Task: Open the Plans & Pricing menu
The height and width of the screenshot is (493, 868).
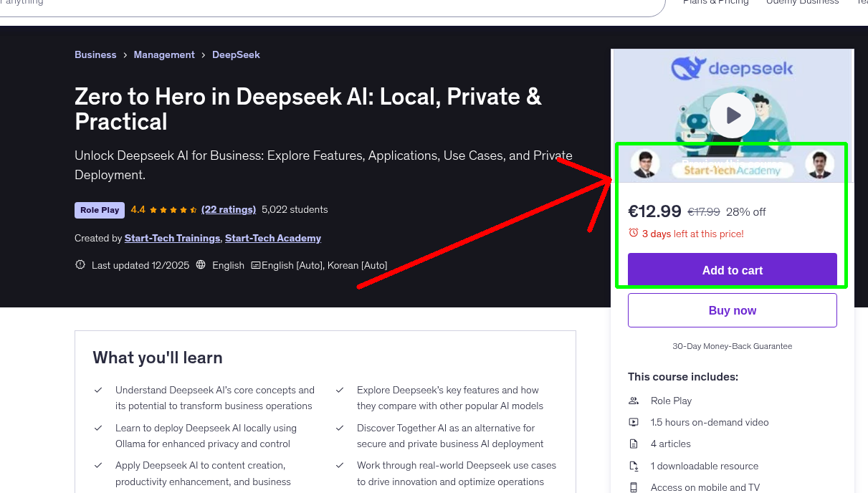Action: pyautogui.click(x=716, y=3)
